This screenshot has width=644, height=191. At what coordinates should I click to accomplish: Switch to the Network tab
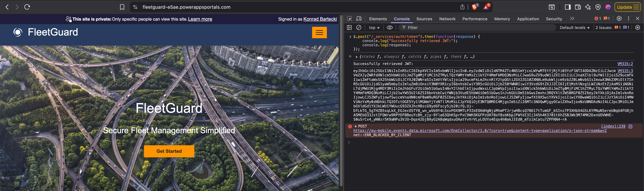447,19
